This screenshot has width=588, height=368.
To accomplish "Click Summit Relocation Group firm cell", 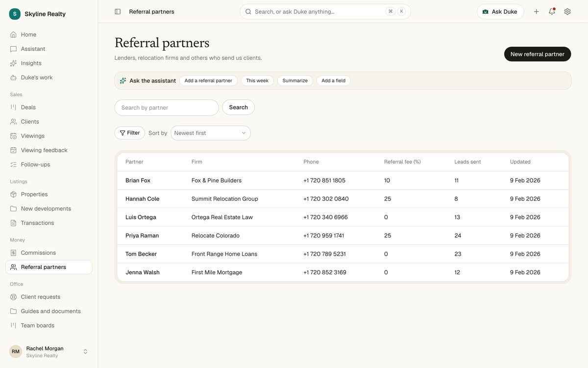I will click(x=224, y=199).
